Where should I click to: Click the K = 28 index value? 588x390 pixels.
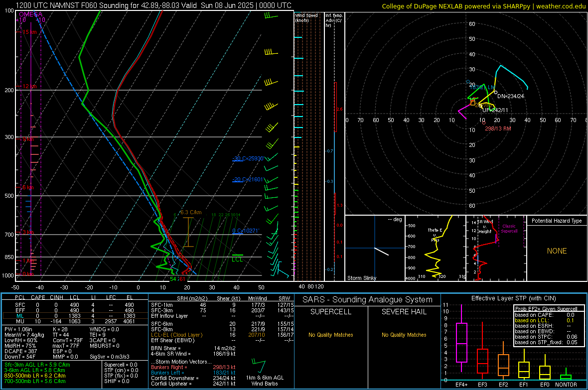click(x=60, y=329)
